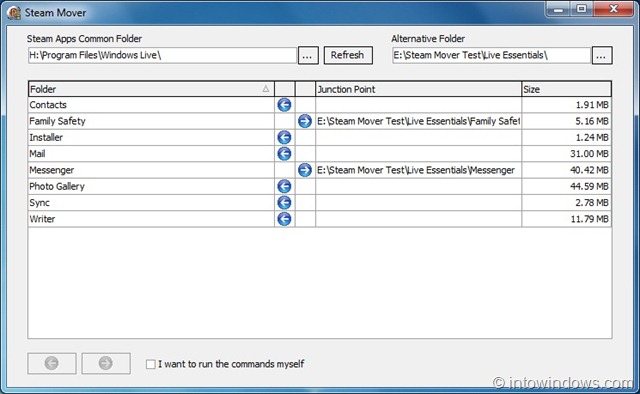Browse for the Steam Apps Common Folder
Screen dimensions: 640x394
(308, 56)
